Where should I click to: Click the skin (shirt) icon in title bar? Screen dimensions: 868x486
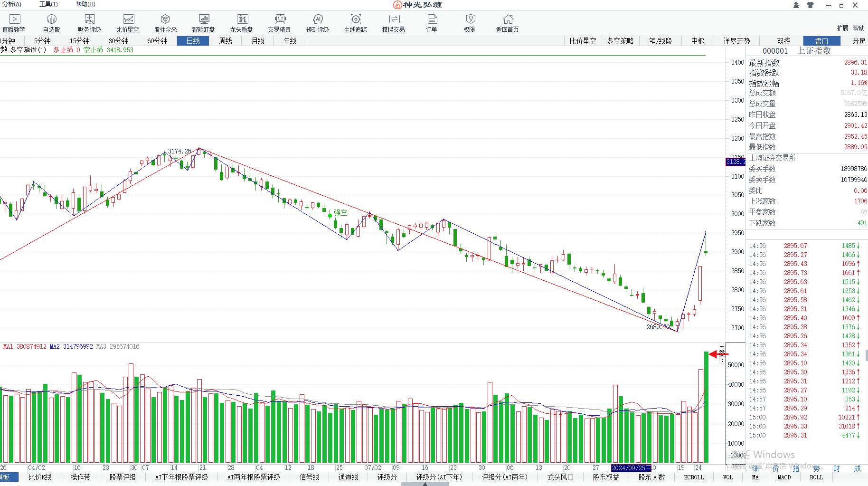click(x=811, y=5)
